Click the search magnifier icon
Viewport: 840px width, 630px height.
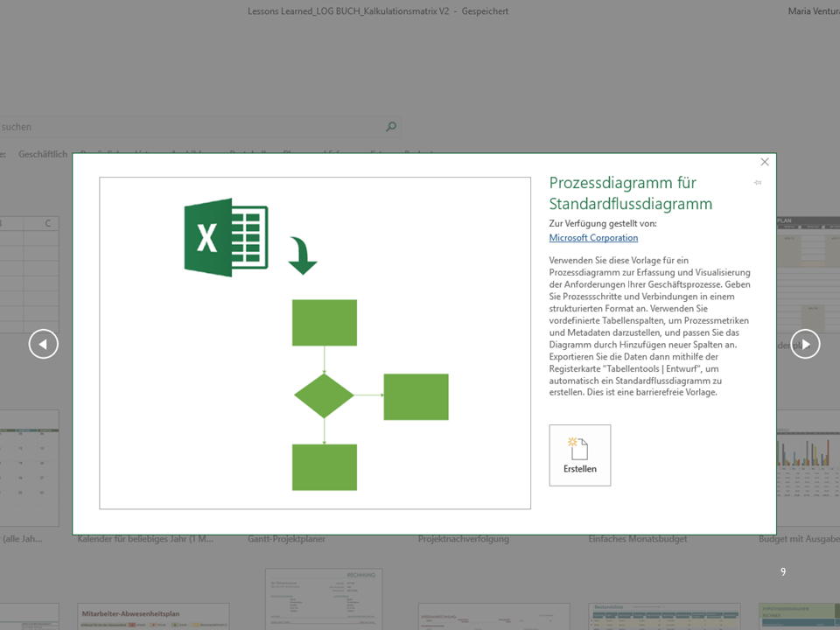(x=391, y=126)
